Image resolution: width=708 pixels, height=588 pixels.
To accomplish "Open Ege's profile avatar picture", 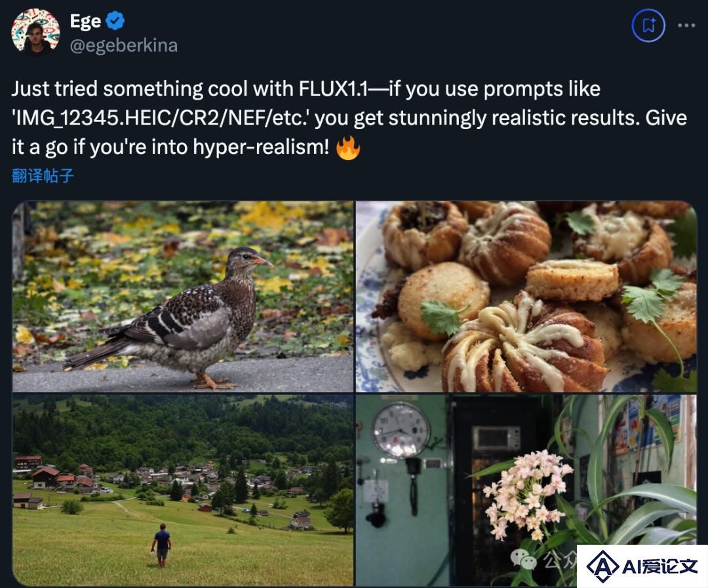I will point(35,31).
